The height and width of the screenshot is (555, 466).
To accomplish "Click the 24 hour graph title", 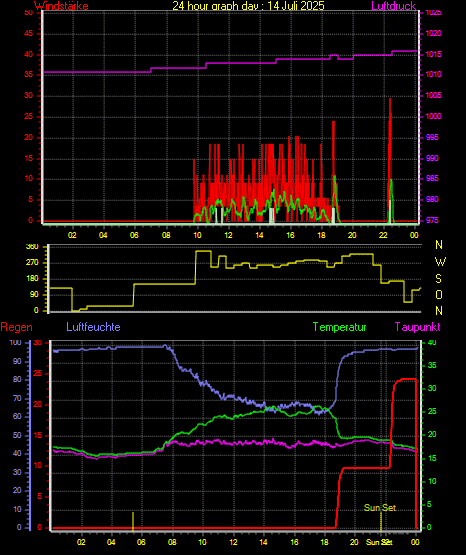I will click(x=248, y=6).
